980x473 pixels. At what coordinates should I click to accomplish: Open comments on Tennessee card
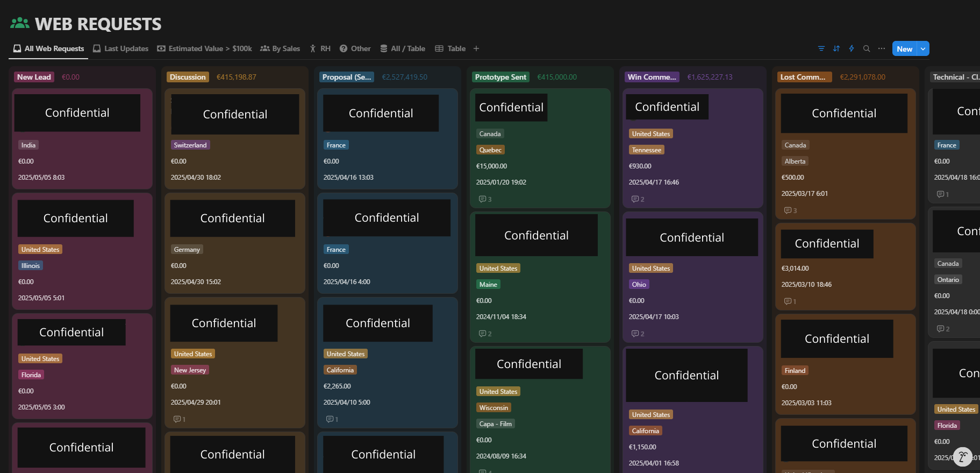pos(638,199)
